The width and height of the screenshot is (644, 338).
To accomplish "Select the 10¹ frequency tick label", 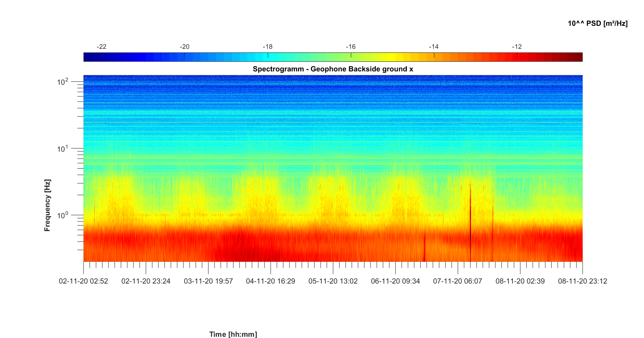I will pos(63,149).
